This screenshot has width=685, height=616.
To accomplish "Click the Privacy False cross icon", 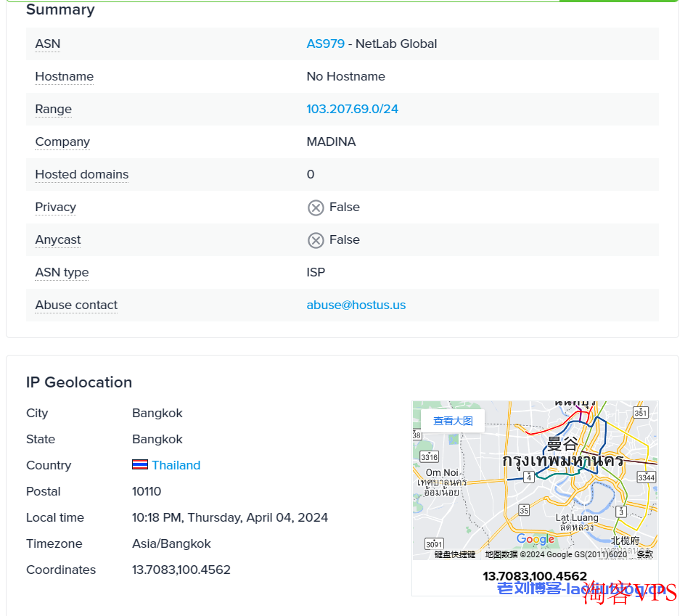I will click(316, 208).
